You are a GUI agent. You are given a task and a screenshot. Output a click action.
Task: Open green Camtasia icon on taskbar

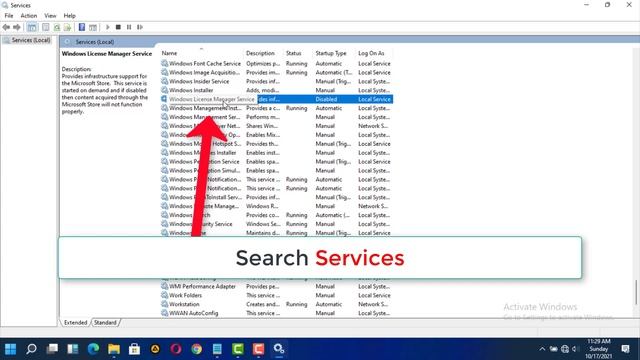[238, 349]
